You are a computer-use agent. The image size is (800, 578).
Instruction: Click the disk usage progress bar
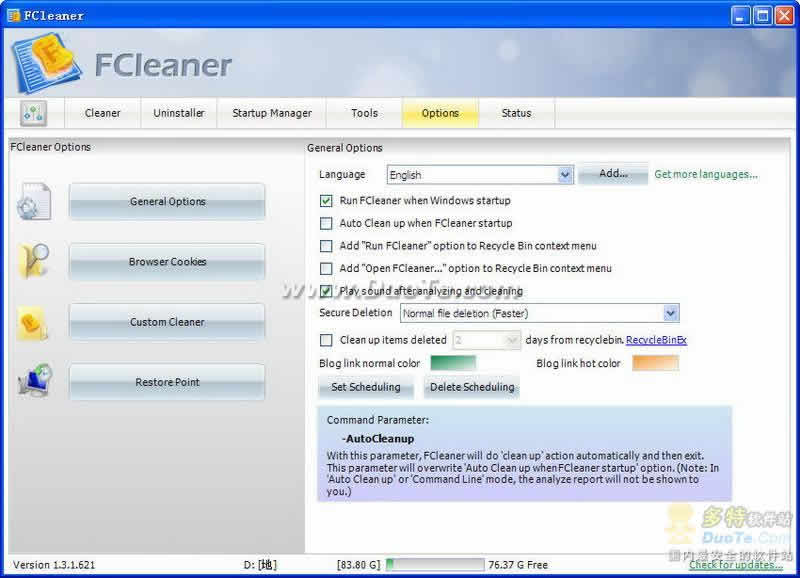pyautogui.click(x=435, y=564)
